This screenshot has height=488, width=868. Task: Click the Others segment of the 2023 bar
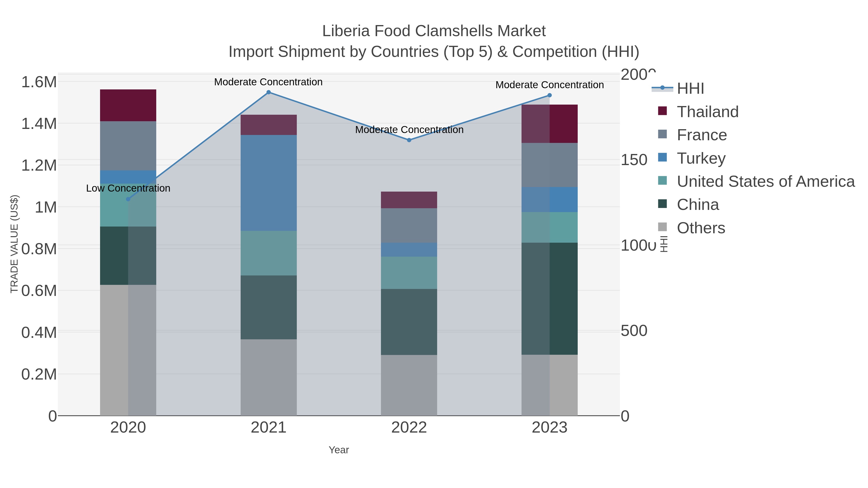pyautogui.click(x=549, y=385)
